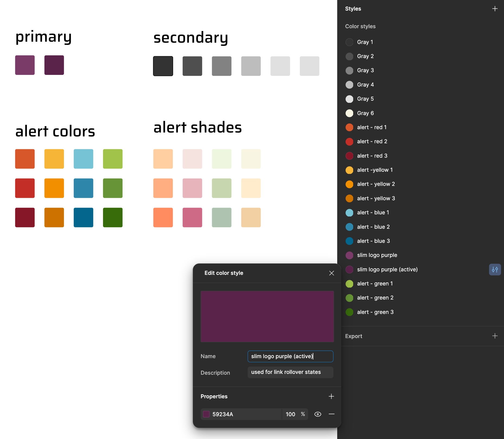Select the bright orange swatch in alert colors
504x439 pixels.
point(54,188)
